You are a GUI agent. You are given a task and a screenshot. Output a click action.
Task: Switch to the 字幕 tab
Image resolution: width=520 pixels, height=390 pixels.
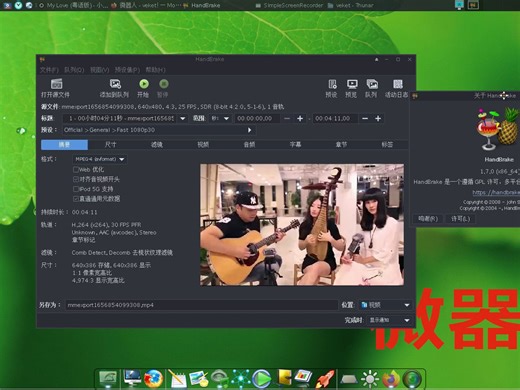(x=295, y=145)
